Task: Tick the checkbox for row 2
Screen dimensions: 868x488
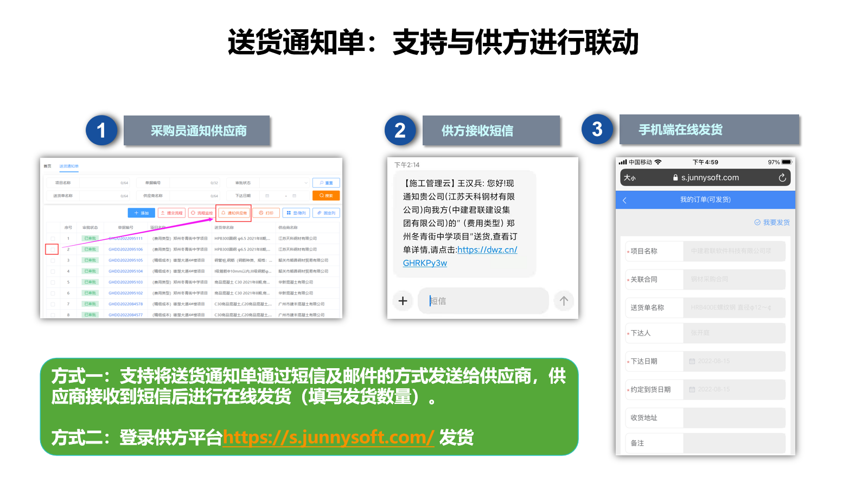Action: point(52,249)
